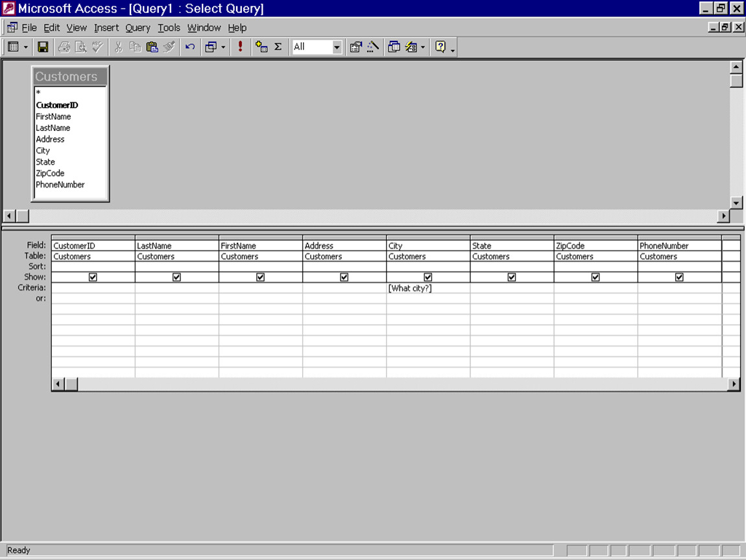This screenshot has height=560, width=746.
Task: Click the upper pane horizontal scroll right arrow
Action: 723,216
